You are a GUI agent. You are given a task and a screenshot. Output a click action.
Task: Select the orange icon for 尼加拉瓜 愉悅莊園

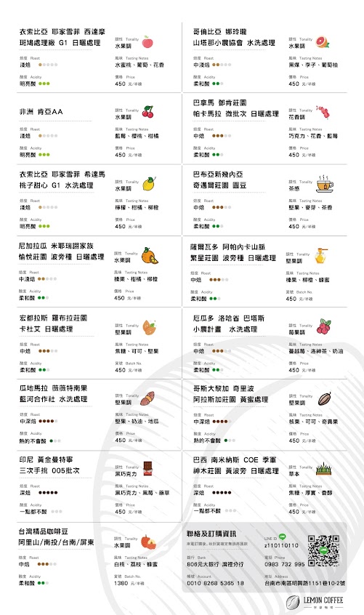pyautogui.click(x=150, y=256)
